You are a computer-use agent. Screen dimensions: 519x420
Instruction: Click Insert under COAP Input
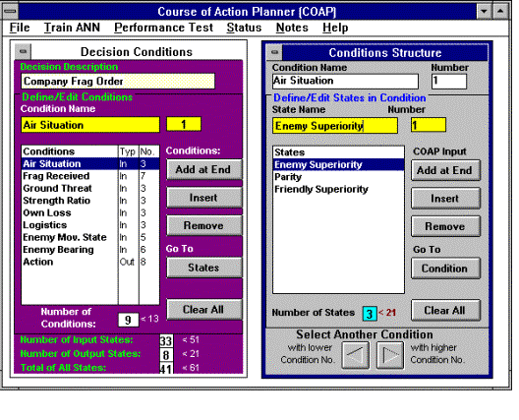point(445,199)
